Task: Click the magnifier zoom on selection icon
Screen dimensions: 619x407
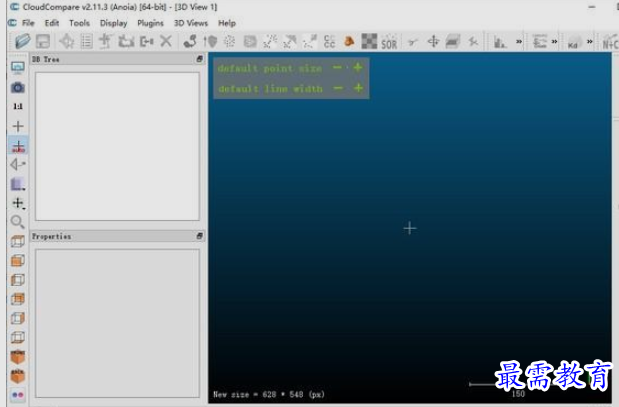Action: click(17, 222)
